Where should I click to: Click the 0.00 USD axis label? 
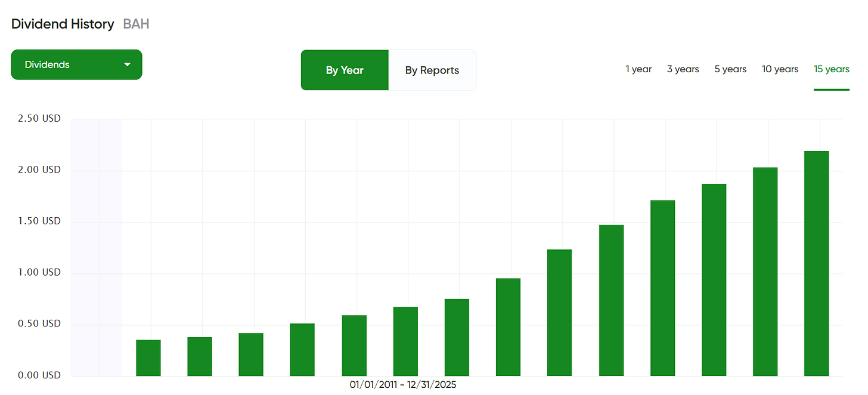40,375
